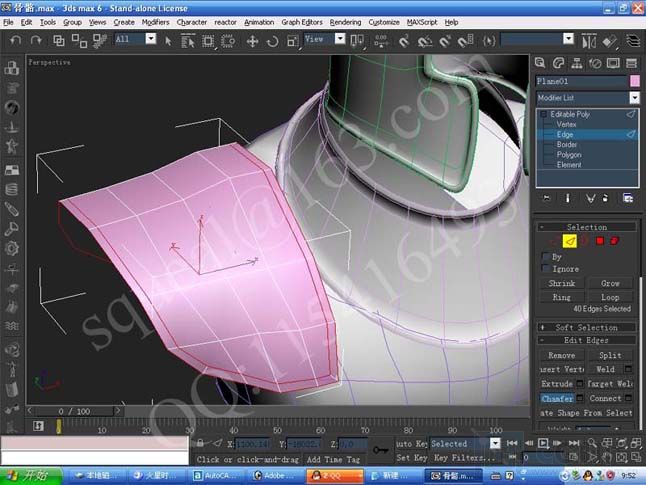Click the Set Keys large key icon
Viewport: 646px width, 485px height.
[380, 450]
